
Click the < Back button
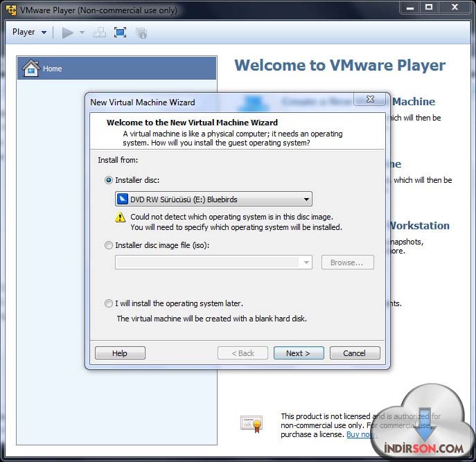243,353
